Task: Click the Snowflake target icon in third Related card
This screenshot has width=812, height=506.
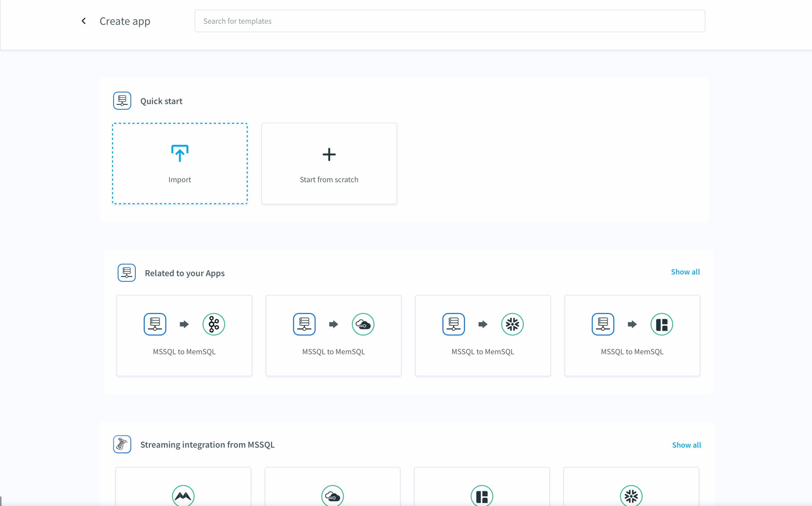Action: click(x=512, y=324)
